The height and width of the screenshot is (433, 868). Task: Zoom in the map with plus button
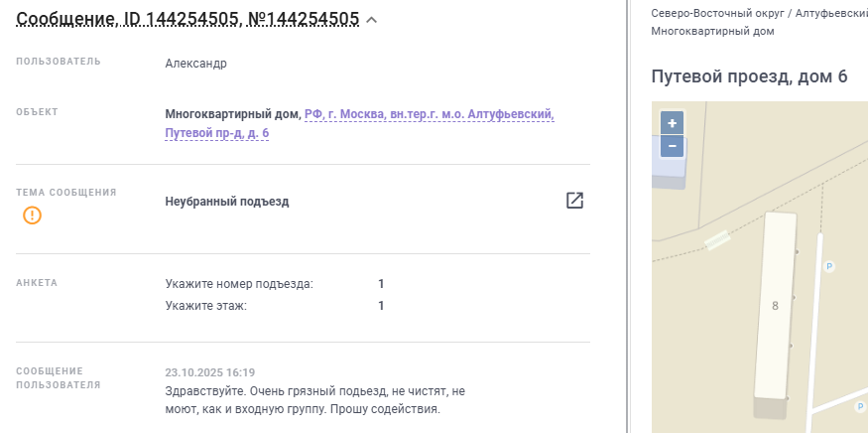(x=672, y=123)
